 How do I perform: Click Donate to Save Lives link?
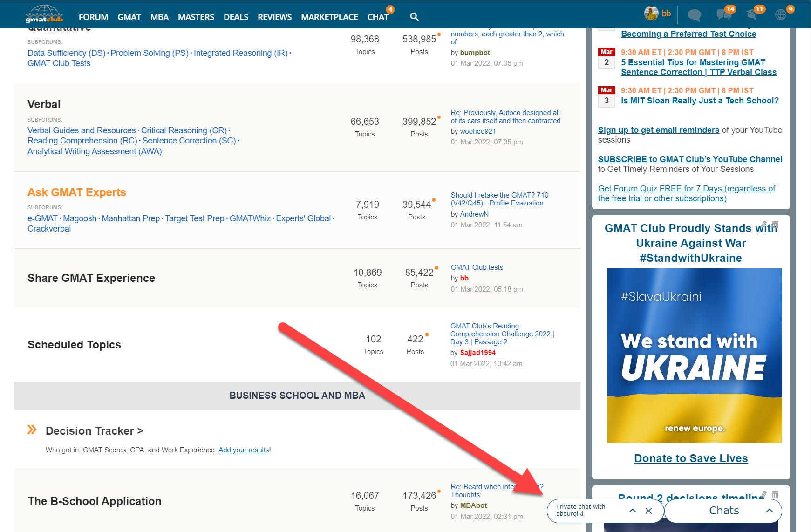tap(691, 458)
